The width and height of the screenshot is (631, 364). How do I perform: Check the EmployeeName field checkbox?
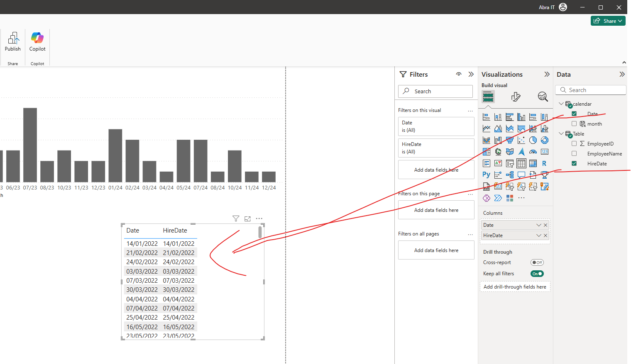tap(574, 153)
